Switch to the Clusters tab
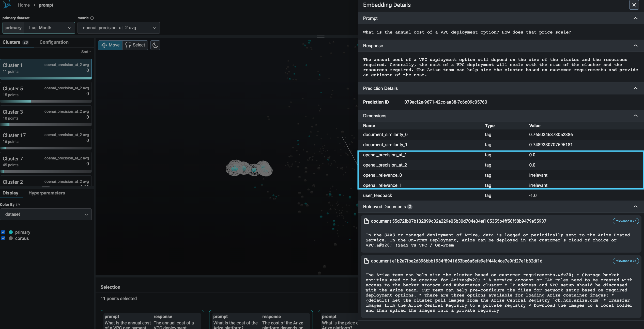This screenshot has width=644, height=329. tap(16, 42)
